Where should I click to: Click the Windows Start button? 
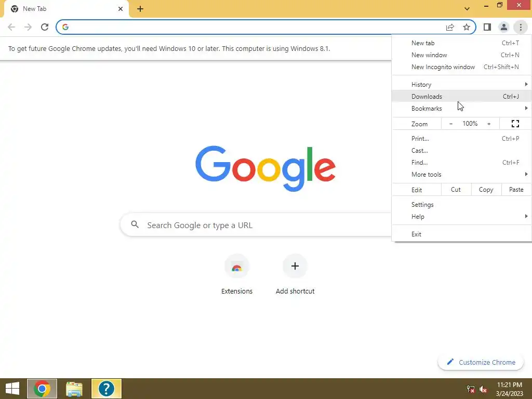coord(12,389)
